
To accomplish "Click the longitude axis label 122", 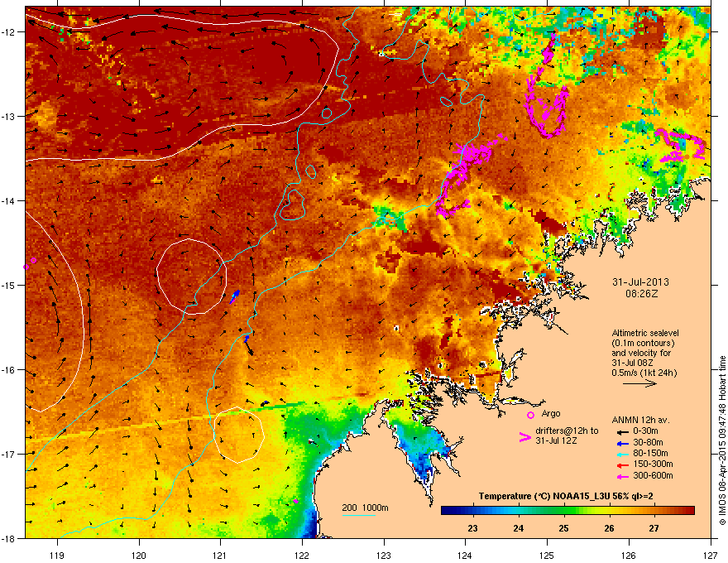I will pos(302,555).
